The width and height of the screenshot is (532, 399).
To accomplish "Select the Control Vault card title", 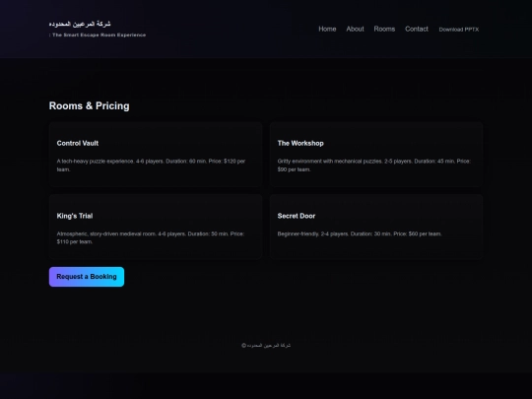I will click(78, 143).
